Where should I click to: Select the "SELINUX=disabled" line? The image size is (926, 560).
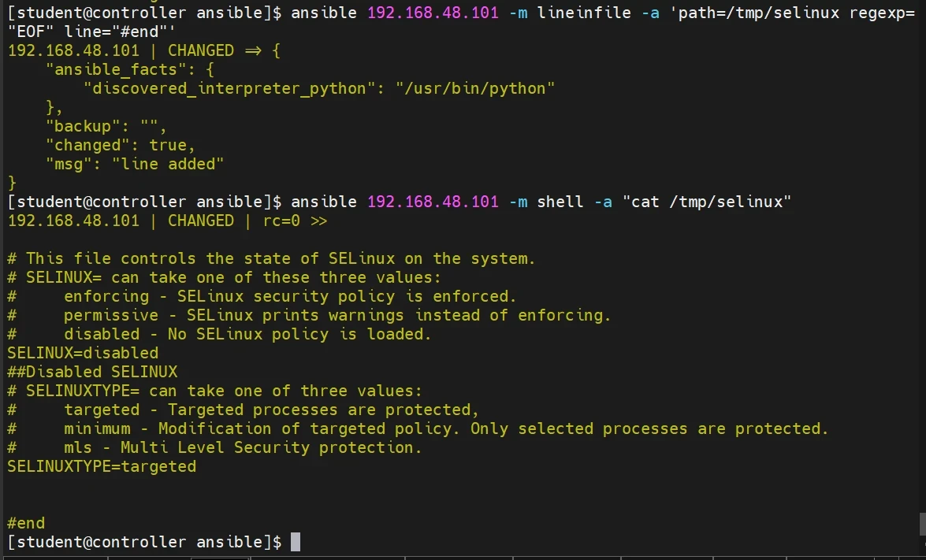coord(83,353)
